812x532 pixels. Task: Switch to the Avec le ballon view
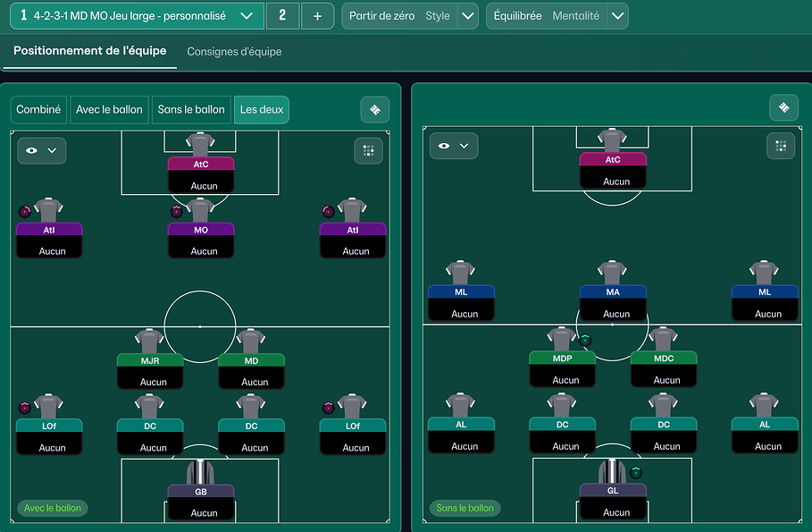(x=109, y=110)
